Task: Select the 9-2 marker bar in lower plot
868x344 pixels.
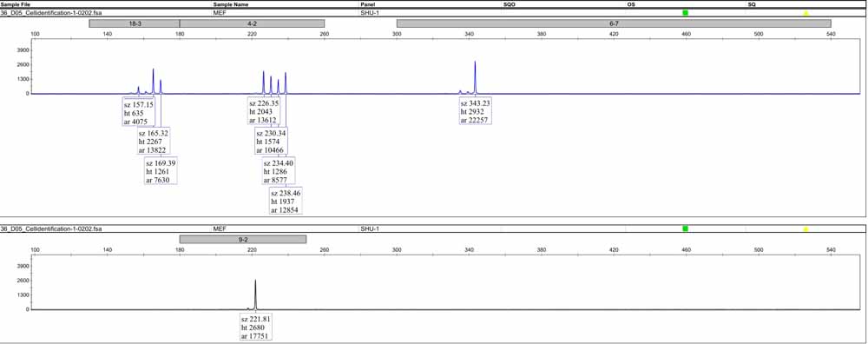Action: 243,239
